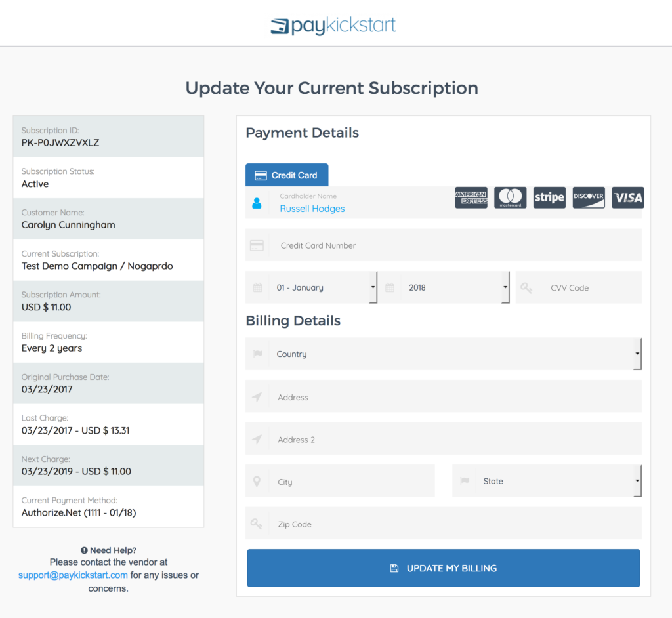Viewport: 672px width, 618px height.
Task: Select the Credit Card tab
Action: 287,175
